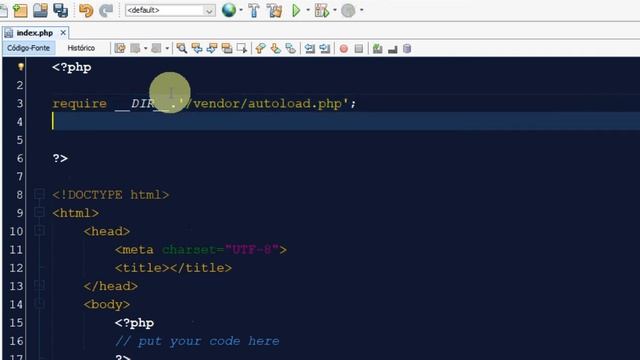Click the <meta charset="UTF-8"> line
640x360 pixels.
coord(201,249)
